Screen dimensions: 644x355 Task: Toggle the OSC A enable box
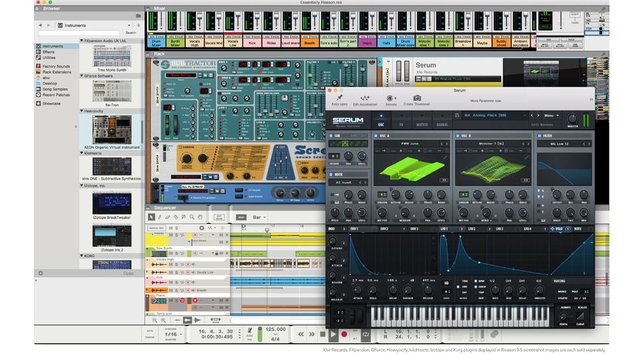(376, 136)
